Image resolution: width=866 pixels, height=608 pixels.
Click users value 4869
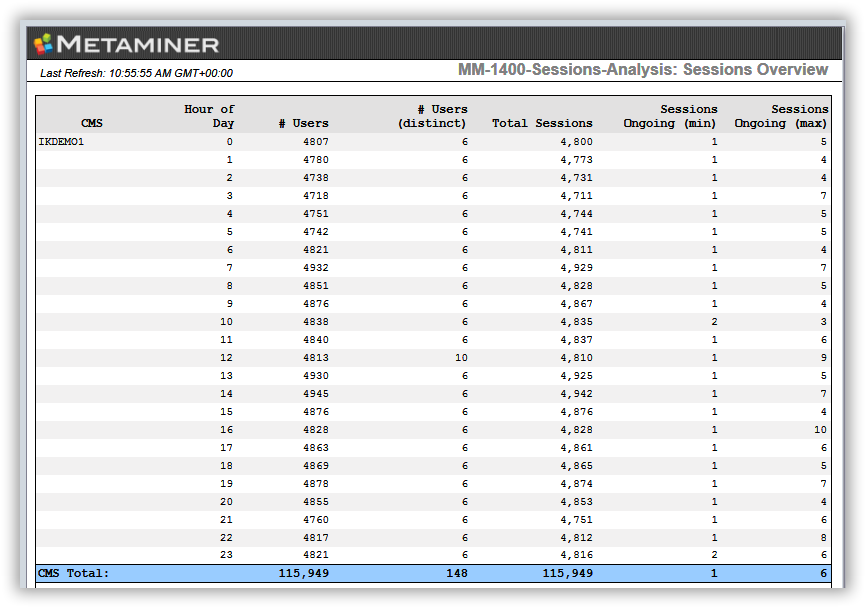(316, 466)
